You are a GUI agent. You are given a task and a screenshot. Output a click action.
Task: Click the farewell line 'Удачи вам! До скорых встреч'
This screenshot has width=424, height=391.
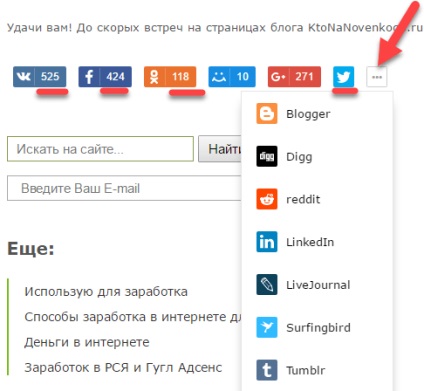click(95, 28)
